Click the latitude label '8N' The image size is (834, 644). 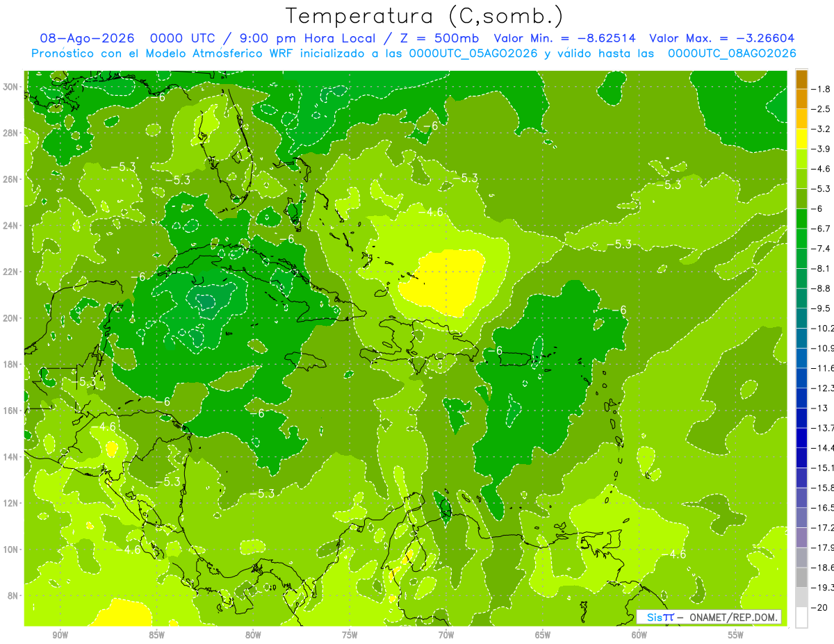[14, 595]
